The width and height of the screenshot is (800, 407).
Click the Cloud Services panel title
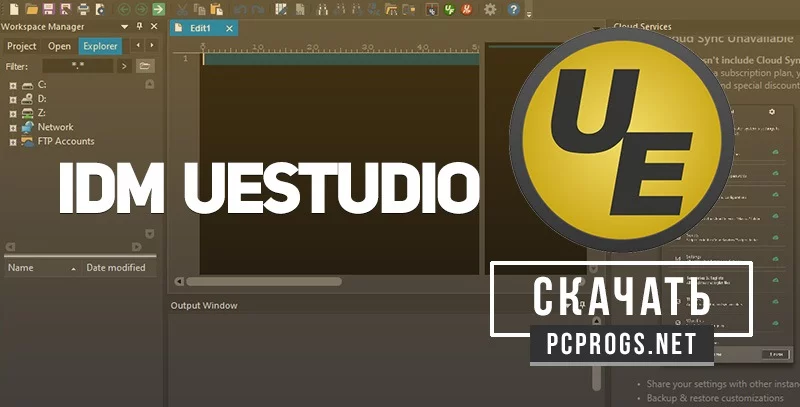coord(642,27)
